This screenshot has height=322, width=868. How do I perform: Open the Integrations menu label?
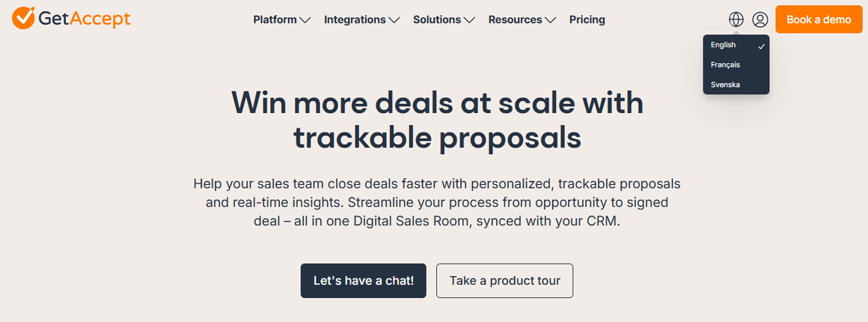(x=355, y=19)
